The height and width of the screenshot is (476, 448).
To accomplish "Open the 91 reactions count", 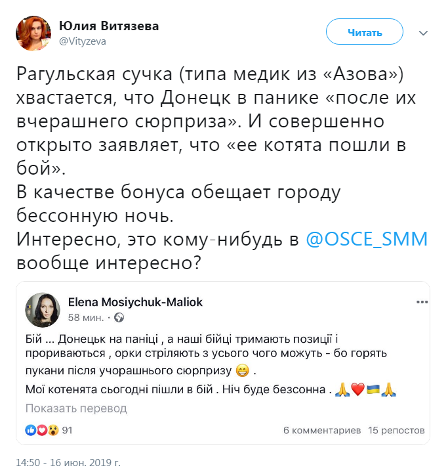I will click(x=66, y=431).
